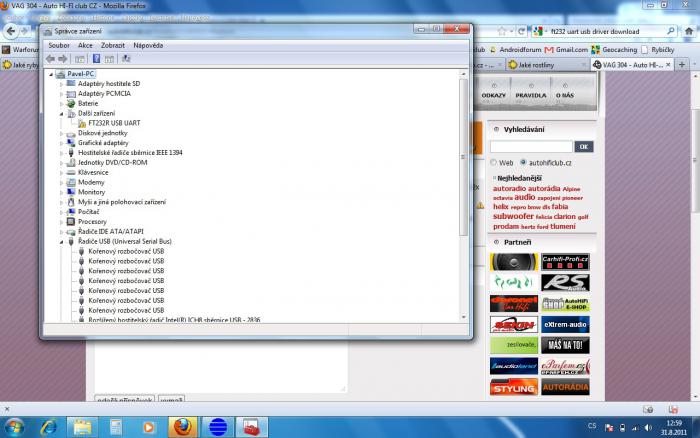
Task: Click the Help icon in Device Manager toolbar
Action: click(x=95, y=59)
